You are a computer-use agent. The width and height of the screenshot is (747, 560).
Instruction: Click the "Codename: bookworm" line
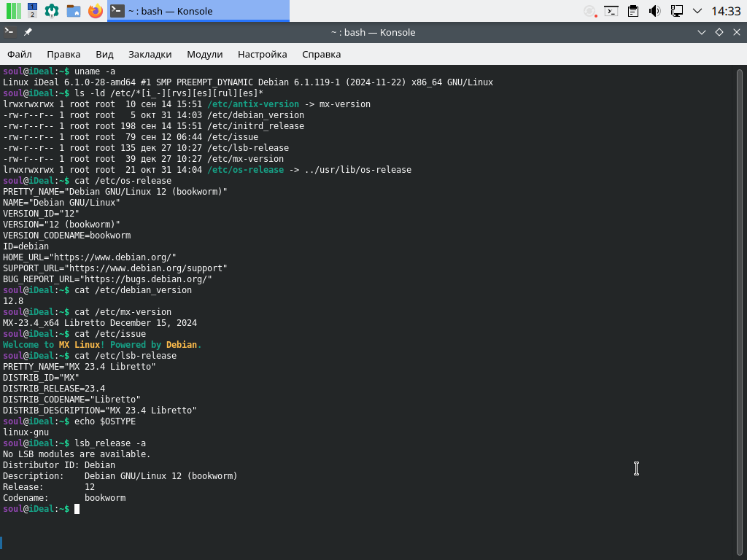point(64,499)
